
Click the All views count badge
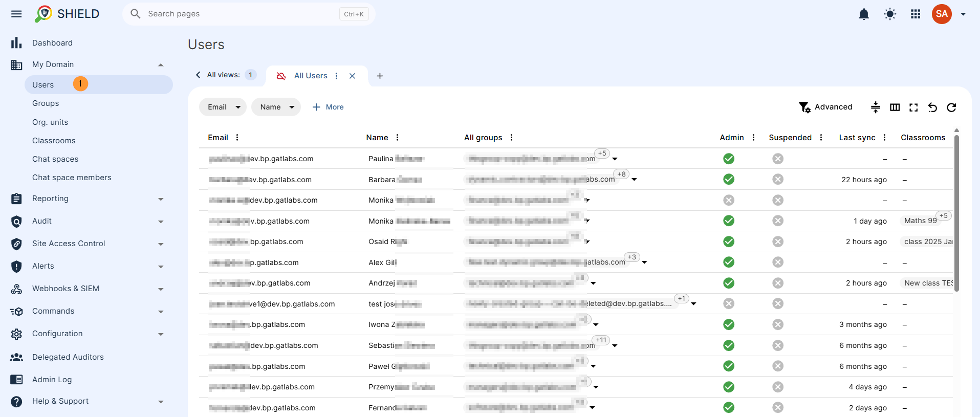point(251,75)
